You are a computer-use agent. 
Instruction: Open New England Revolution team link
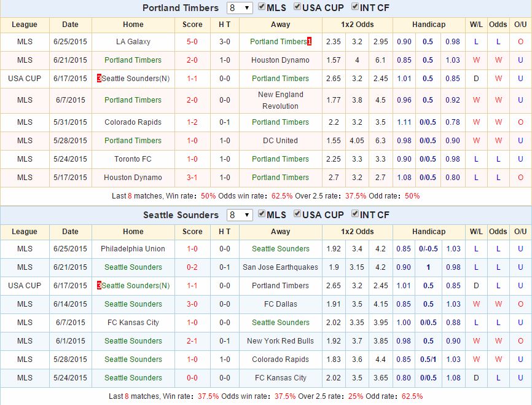pyautogui.click(x=280, y=100)
